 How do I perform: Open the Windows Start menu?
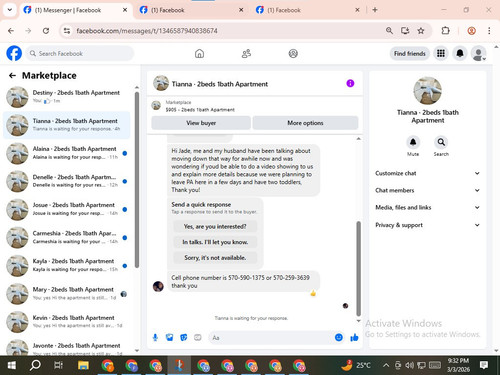[x=12, y=365]
